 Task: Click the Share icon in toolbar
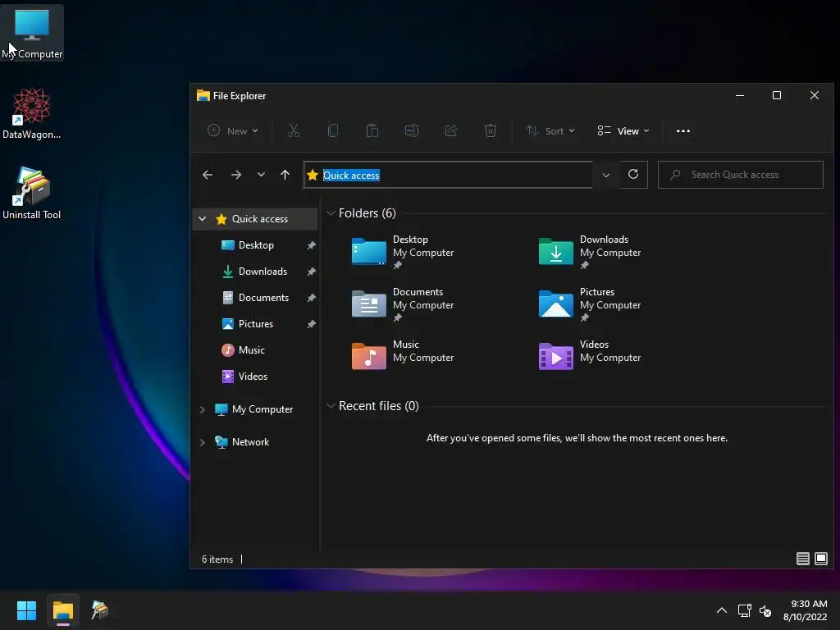[451, 130]
